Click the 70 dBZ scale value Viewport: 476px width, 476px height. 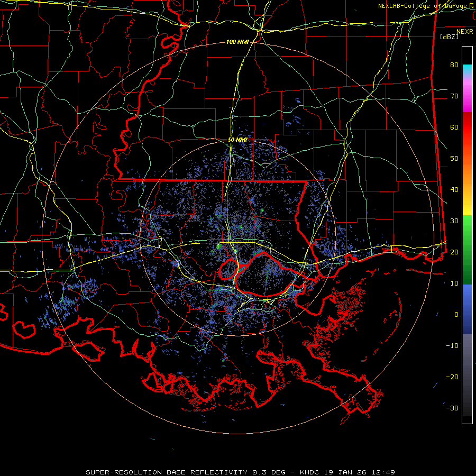[454, 96]
